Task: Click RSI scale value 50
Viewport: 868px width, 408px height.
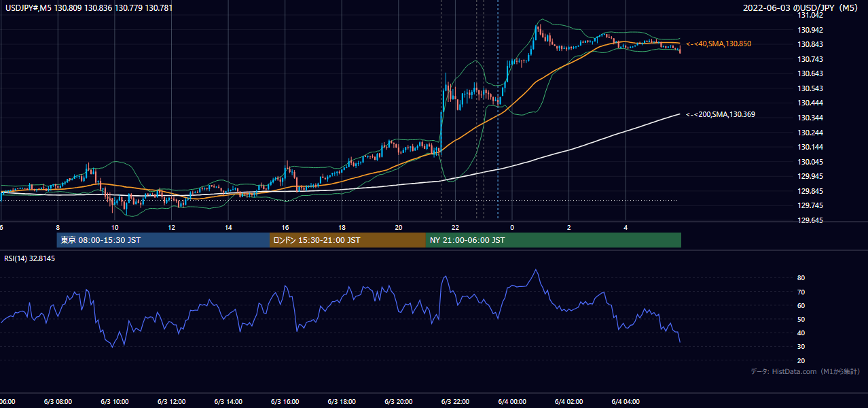Action: [x=801, y=319]
